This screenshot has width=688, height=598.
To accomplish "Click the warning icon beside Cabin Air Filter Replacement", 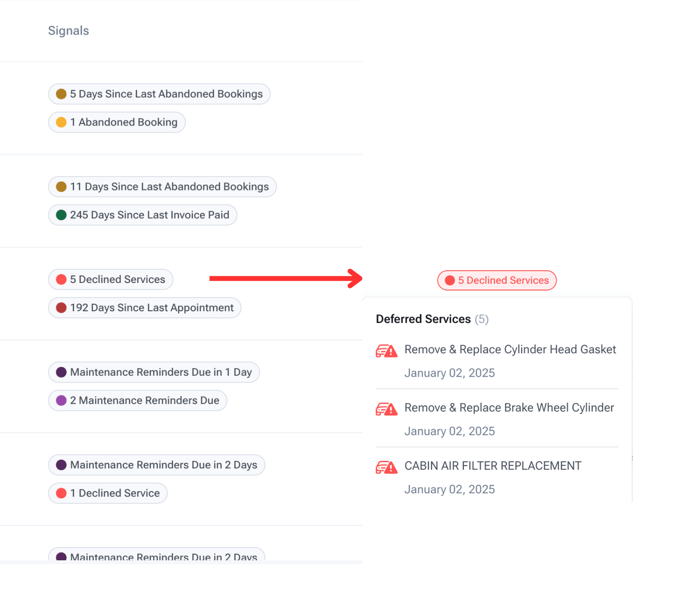I will (x=386, y=467).
